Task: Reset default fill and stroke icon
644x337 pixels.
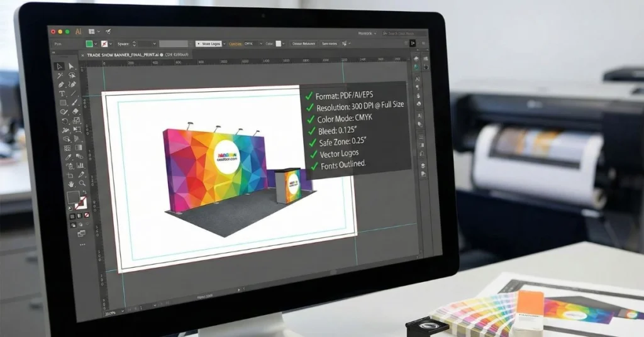Action: [70, 209]
